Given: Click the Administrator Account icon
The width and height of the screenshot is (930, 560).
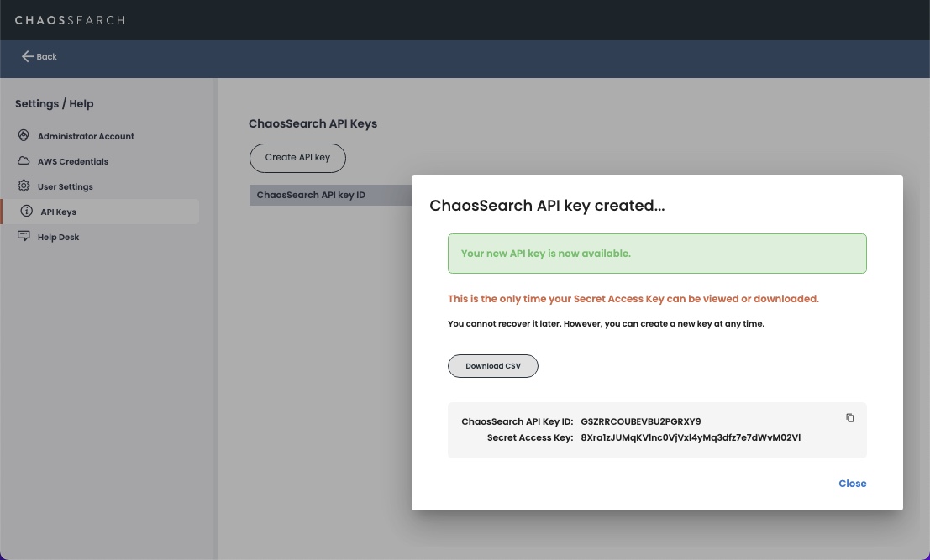Looking at the screenshot, I should coord(24,136).
